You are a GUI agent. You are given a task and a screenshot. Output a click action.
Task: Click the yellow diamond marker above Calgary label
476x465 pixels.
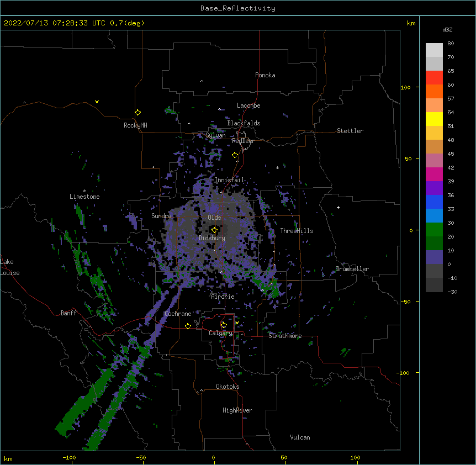pos(224,325)
